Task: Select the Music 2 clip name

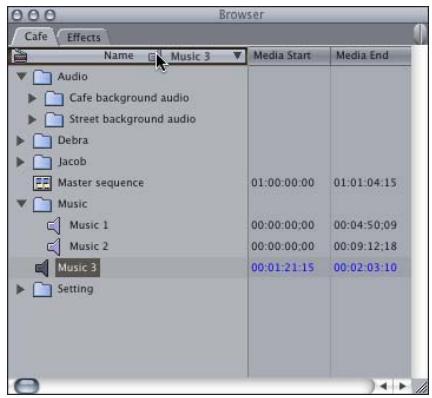Action: (x=89, y=247)
